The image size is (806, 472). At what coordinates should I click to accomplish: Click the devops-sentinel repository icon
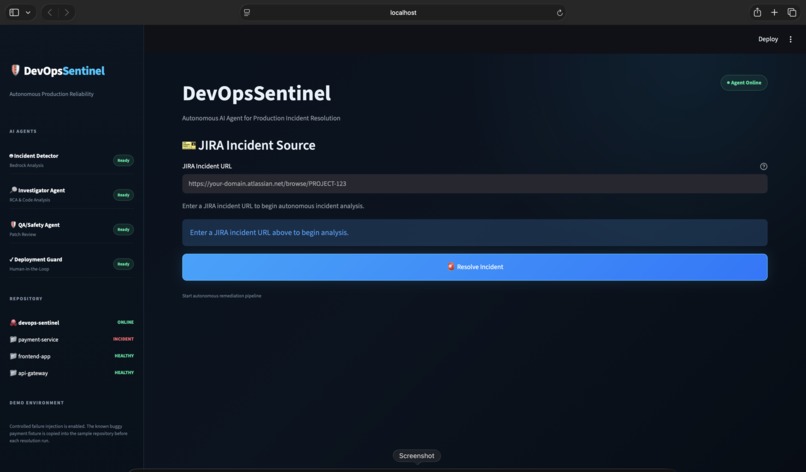click(13, 322)
